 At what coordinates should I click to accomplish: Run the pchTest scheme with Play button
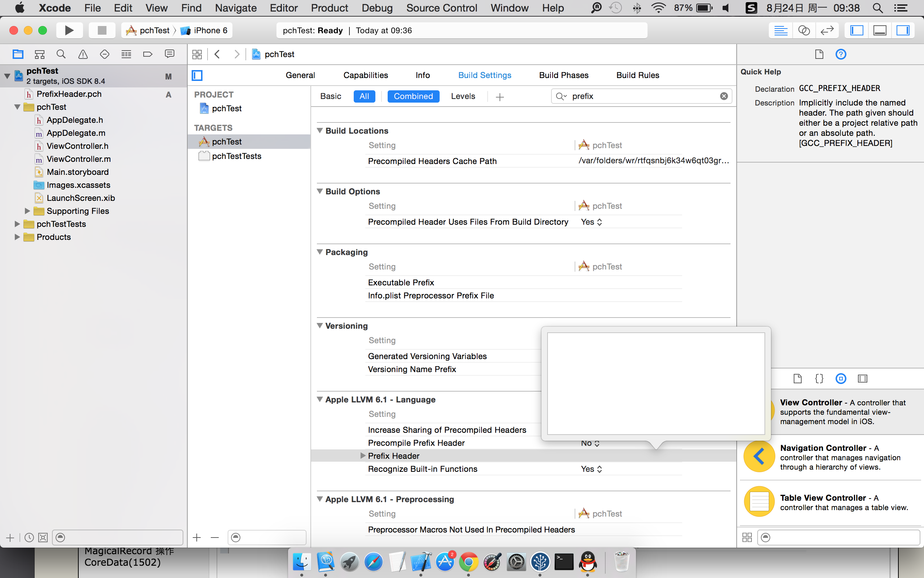(x=69, y=30)
